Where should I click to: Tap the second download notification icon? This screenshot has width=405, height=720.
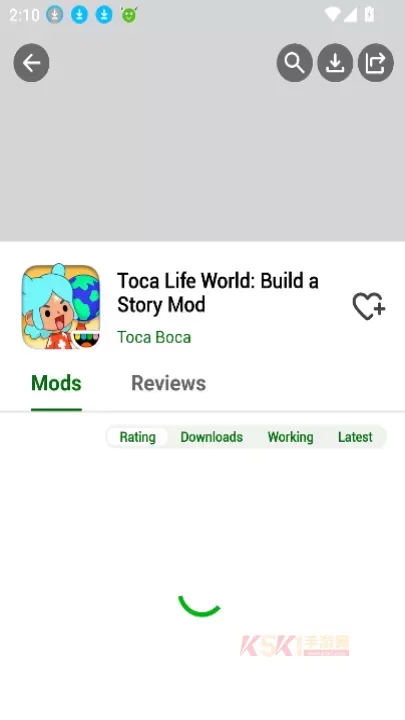pos(79,15)
